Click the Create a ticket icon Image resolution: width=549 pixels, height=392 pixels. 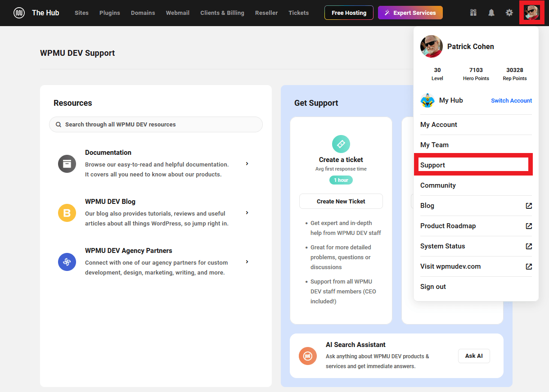click(341, 144)
